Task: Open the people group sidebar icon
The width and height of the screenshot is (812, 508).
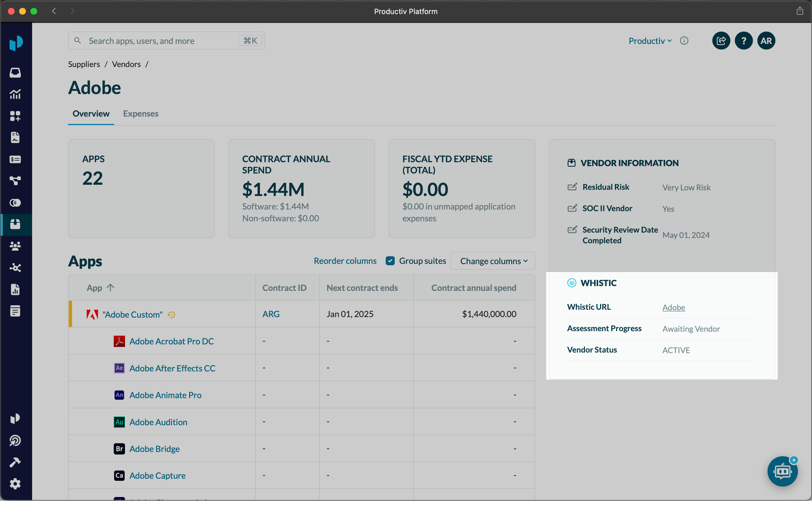Action: 15,246
